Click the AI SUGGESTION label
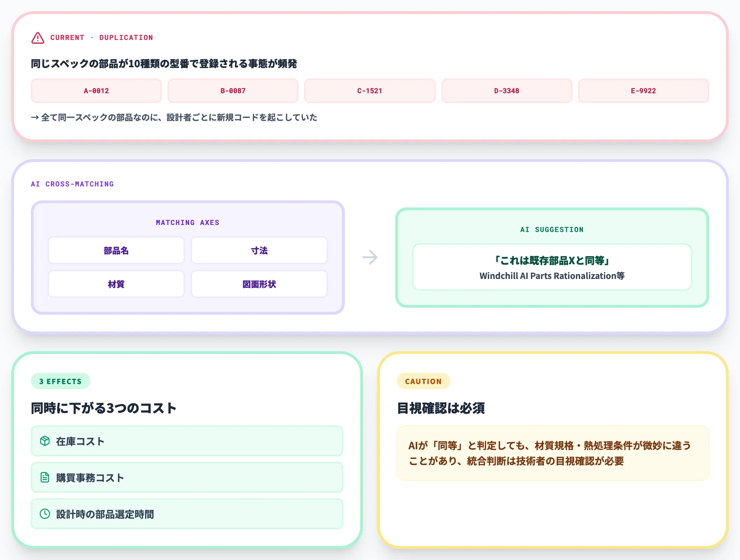 coord(552,230)
